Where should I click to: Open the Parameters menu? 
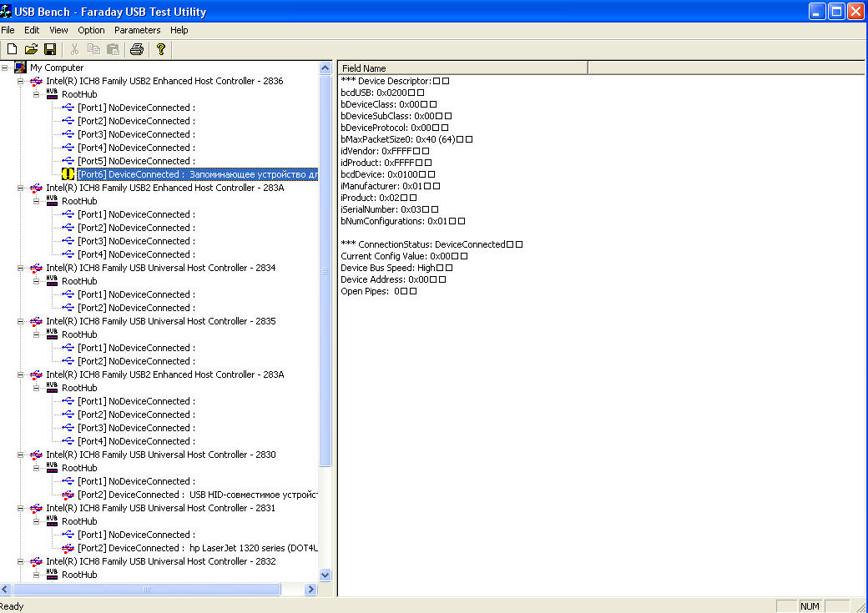tap(137, 30)
